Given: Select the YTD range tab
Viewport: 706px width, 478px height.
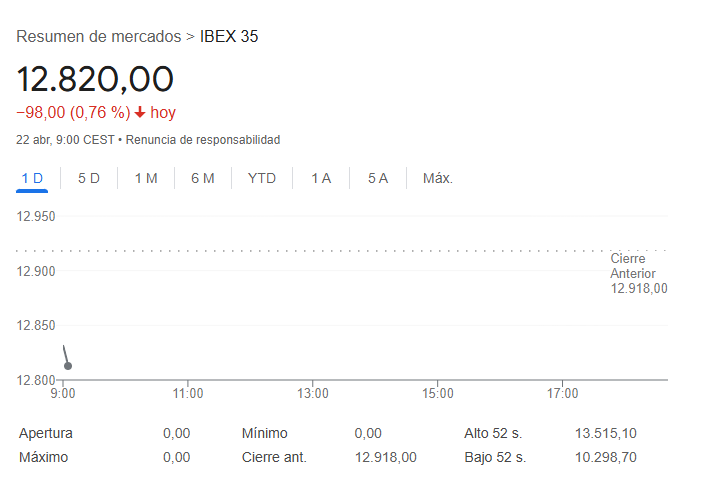Looking at the screenshot, I should [262, 178].
